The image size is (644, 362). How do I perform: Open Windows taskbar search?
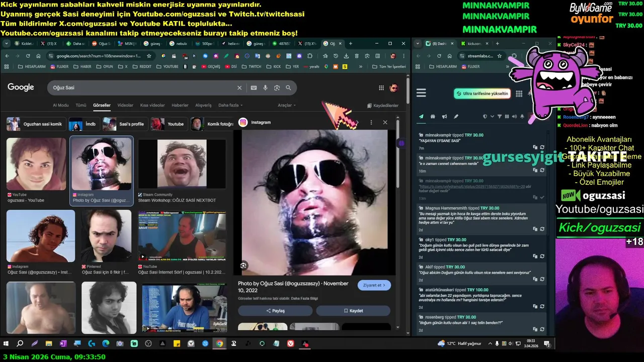20,343
